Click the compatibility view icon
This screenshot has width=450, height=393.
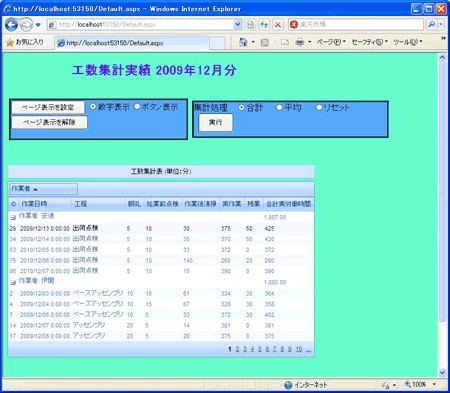click(250, 24)
